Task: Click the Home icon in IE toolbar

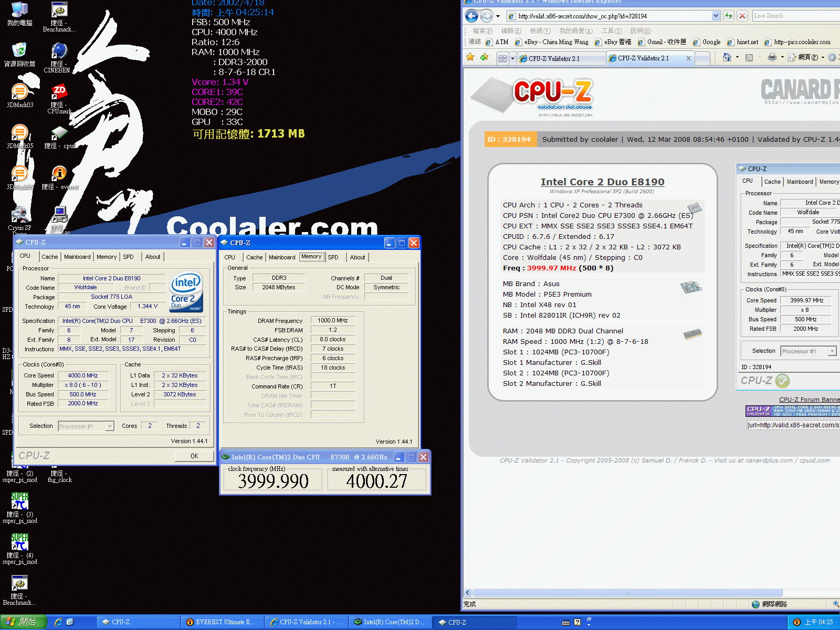Action: [727, 57]
